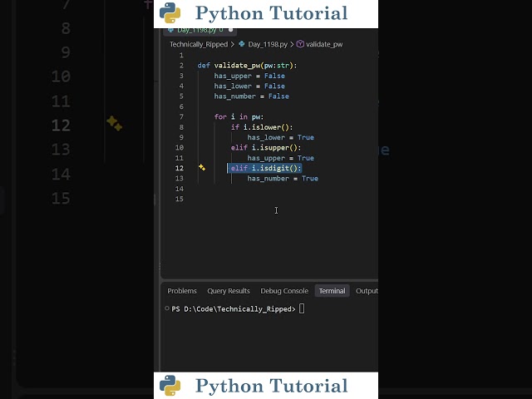Image resolution: width=532 pixels, height=399 pixels.
Task: Click line number 15 in the gutter
Action: tap(180, 199)
